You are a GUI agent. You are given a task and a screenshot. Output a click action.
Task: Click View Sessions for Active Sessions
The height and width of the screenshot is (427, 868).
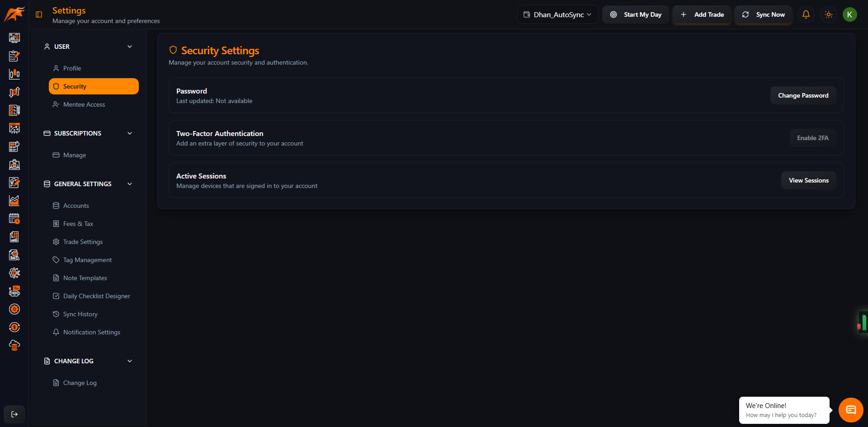click(x=808, y=180)
